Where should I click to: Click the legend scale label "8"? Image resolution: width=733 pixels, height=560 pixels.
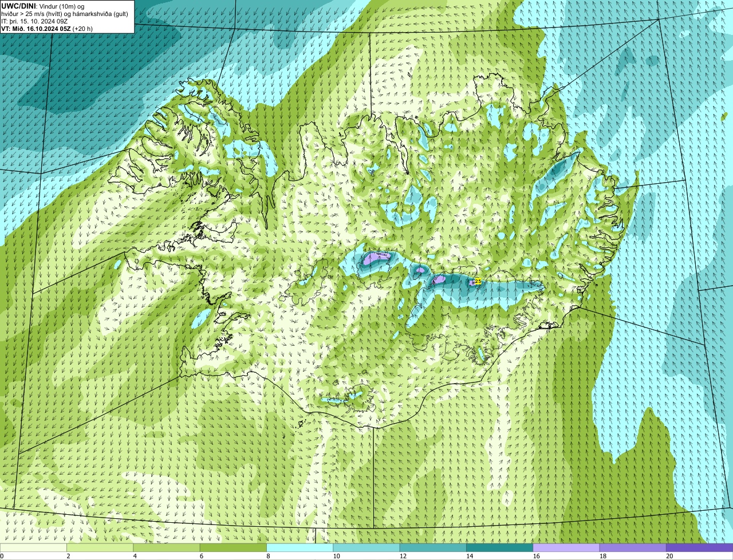tap(268, 556)
